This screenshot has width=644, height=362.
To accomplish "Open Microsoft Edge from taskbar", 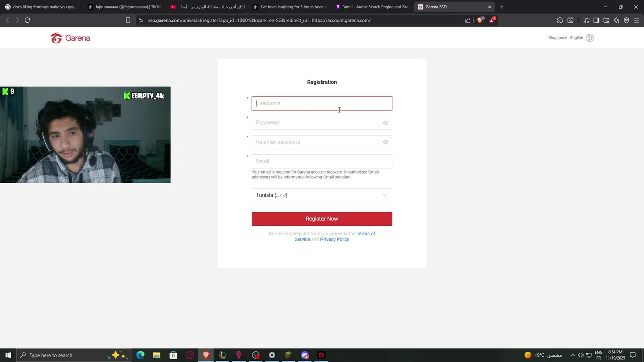I will click(x=140, y=355).
